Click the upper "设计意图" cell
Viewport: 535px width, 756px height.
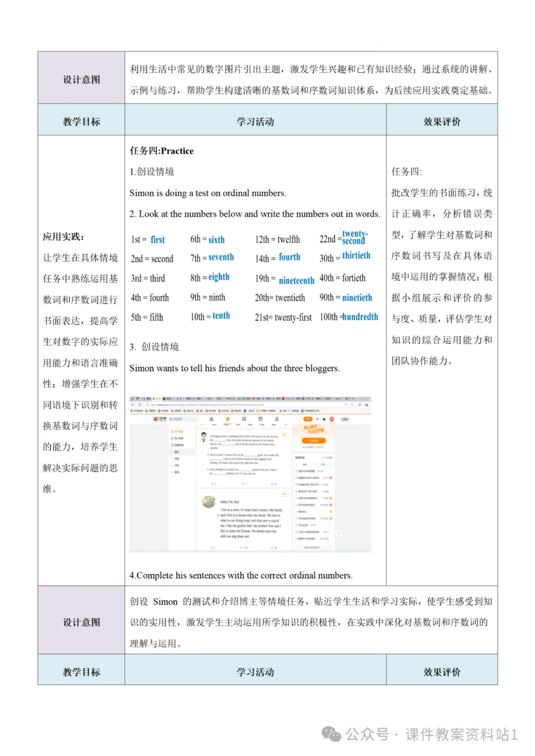point(81,78)
